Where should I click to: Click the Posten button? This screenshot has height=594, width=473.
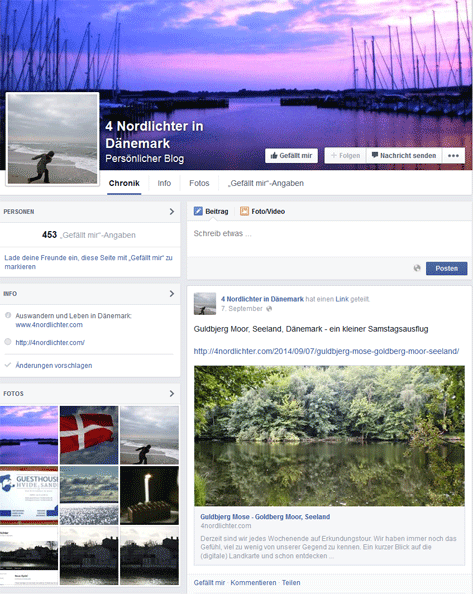coord(446,268)
